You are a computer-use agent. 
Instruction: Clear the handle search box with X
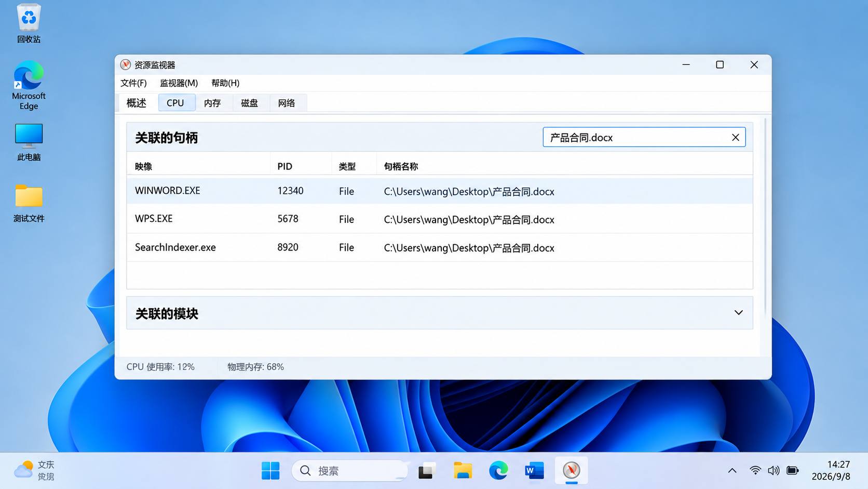[x=735, y=137]
